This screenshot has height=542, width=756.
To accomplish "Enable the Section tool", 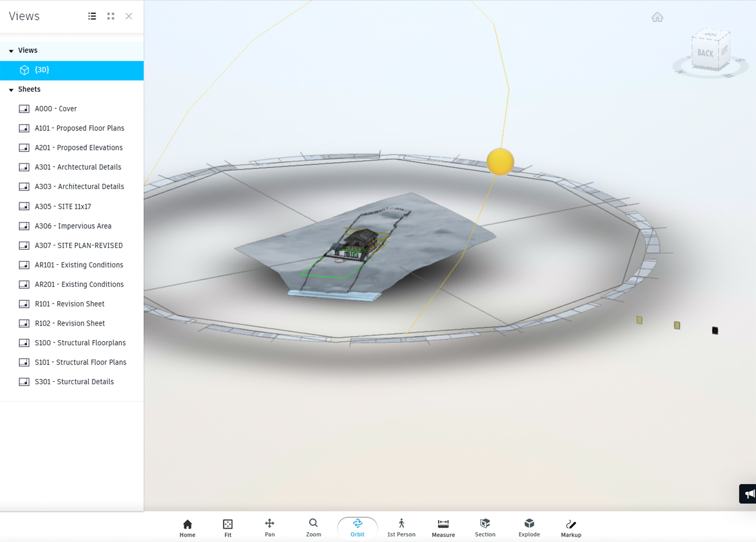I will point(485,527).
